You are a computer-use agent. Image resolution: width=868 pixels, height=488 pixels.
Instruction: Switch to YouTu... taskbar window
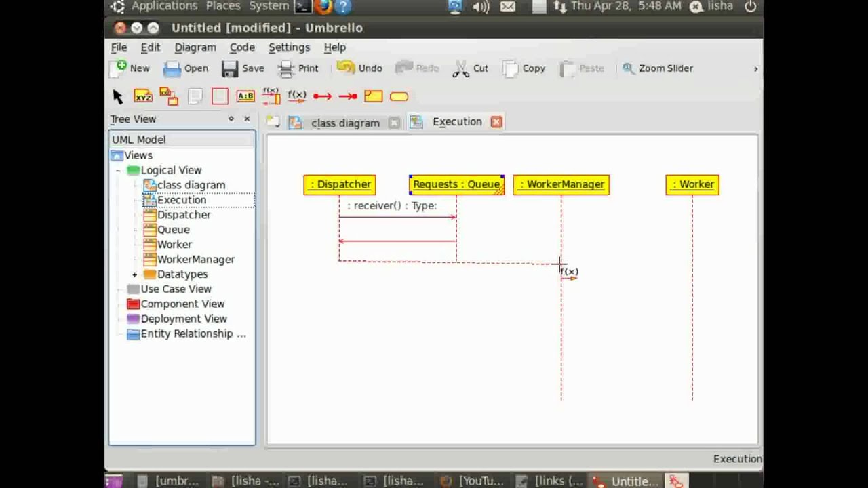(x=474, y=481)
